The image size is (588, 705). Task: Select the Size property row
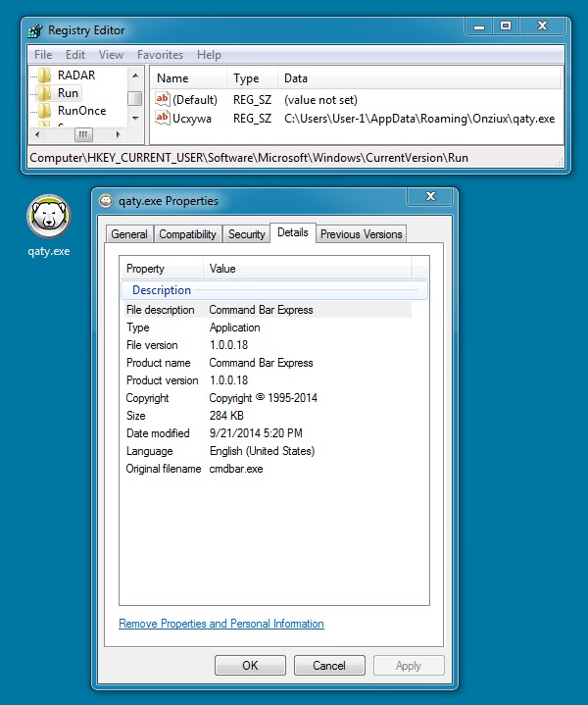[268, 416]
